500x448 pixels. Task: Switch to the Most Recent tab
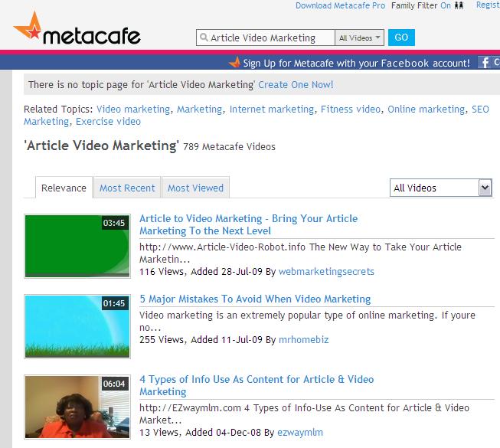point(127,188)
